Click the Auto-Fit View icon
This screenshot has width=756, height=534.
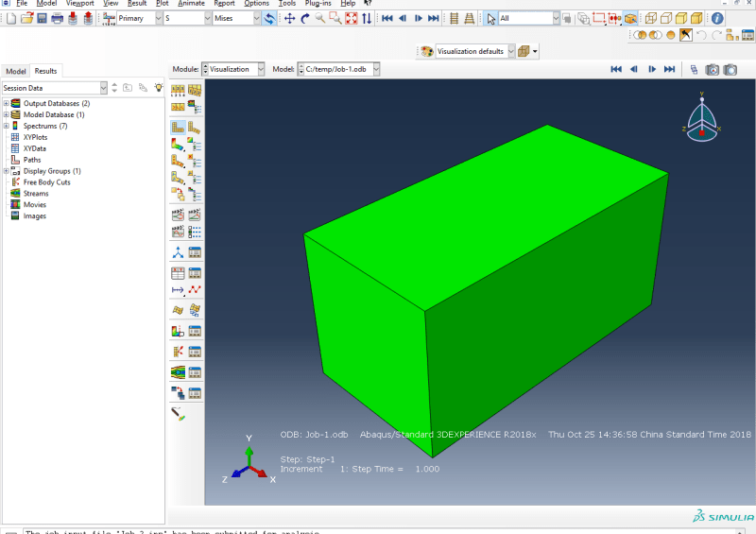coord(352,18)
